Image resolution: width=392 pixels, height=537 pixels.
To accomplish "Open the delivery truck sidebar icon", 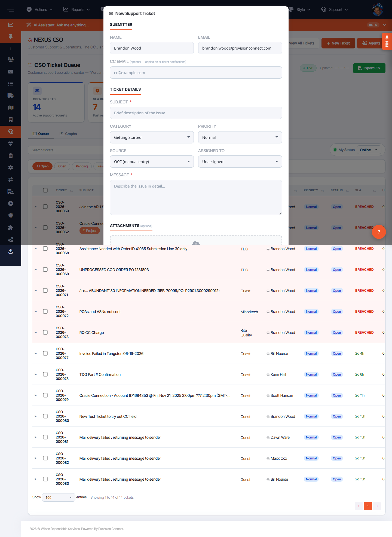I will (11, 96).
